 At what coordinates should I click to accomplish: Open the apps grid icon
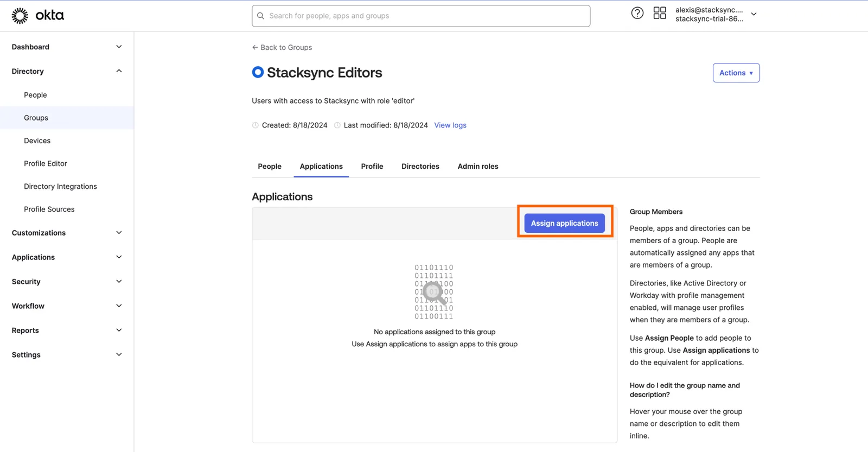(660, 13)
